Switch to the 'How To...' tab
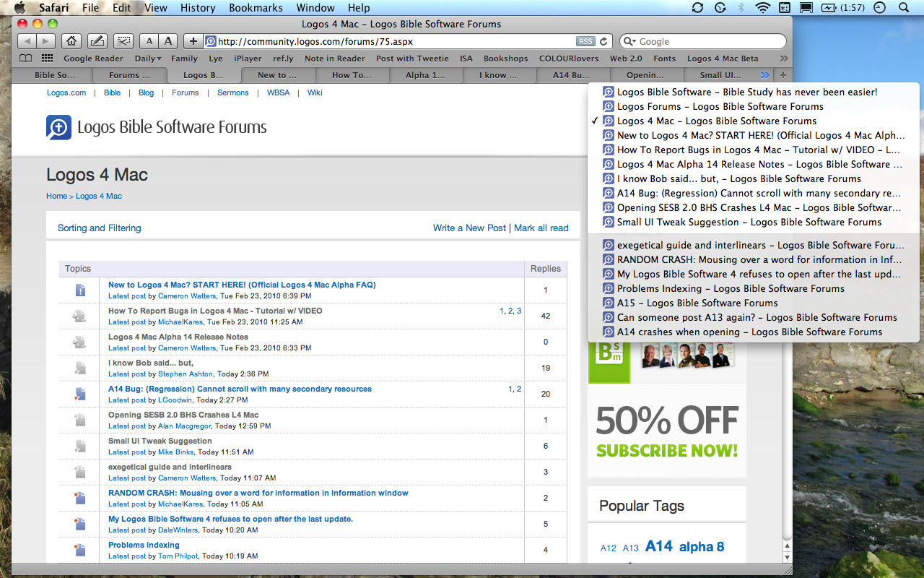 (352, 75)
